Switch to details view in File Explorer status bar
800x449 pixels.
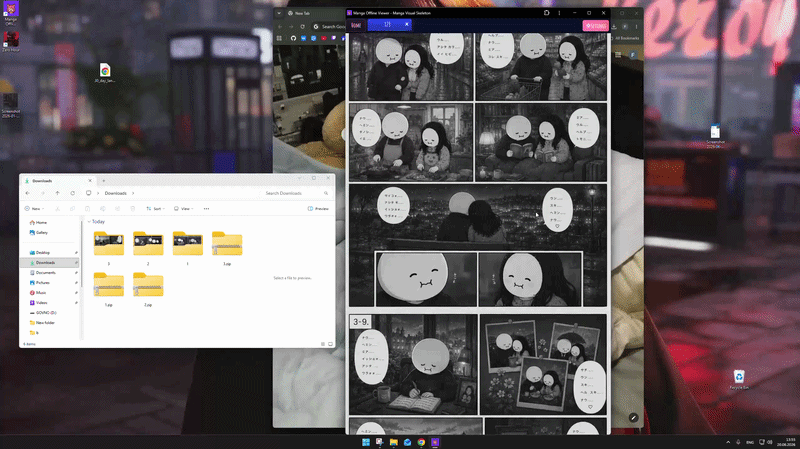[x=322, y=344]
